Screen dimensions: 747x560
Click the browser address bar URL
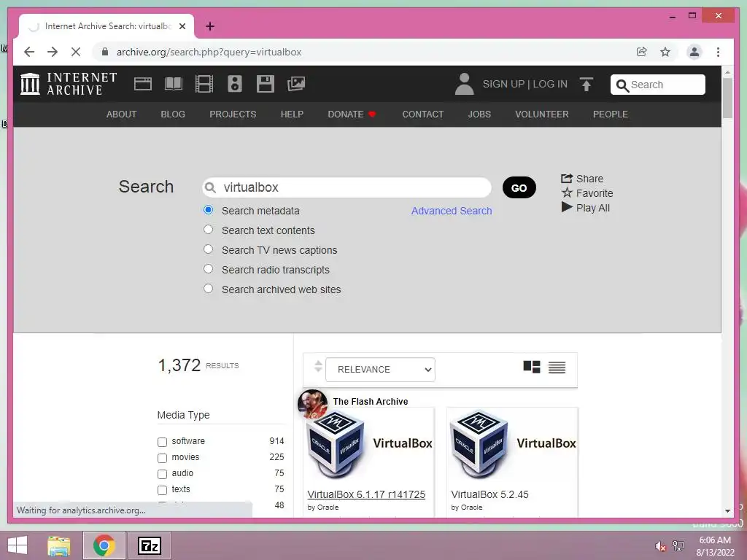[x=209, y=52]
